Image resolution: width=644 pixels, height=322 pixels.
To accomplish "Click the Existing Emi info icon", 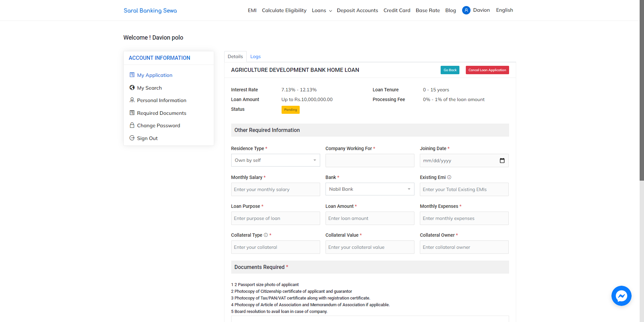I will [449, 177].
